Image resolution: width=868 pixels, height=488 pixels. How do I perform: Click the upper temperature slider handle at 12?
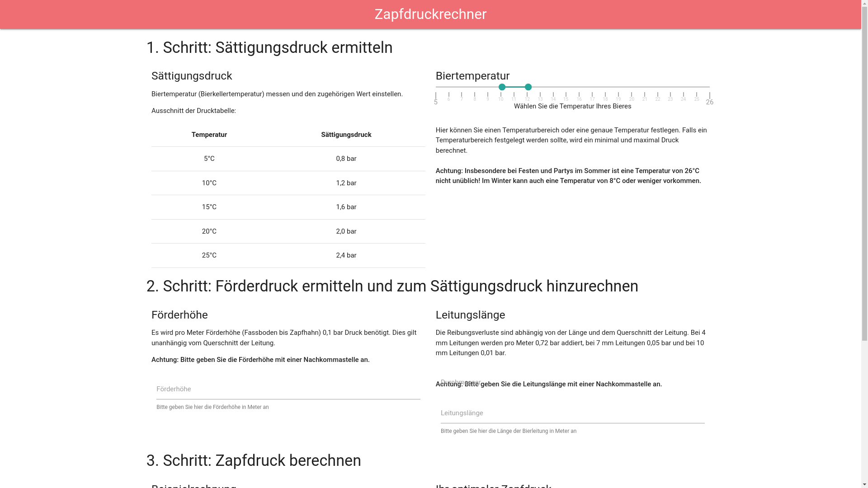528,87
